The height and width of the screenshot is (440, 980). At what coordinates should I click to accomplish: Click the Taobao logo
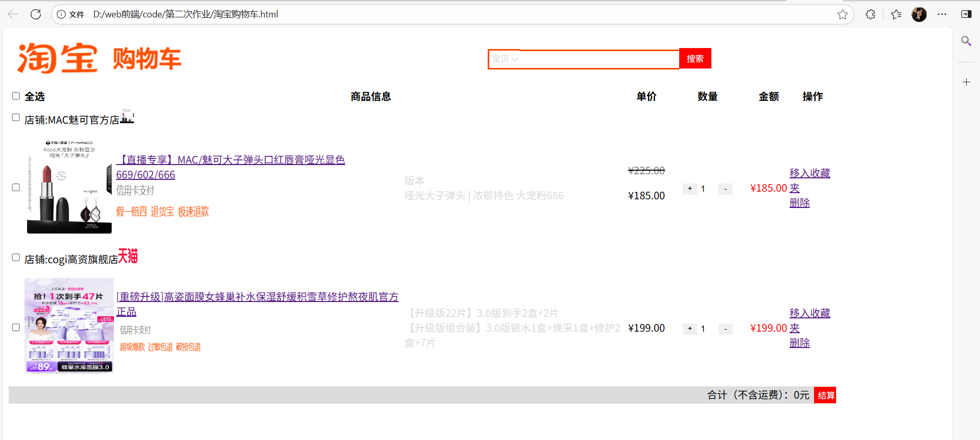point(57,58)
